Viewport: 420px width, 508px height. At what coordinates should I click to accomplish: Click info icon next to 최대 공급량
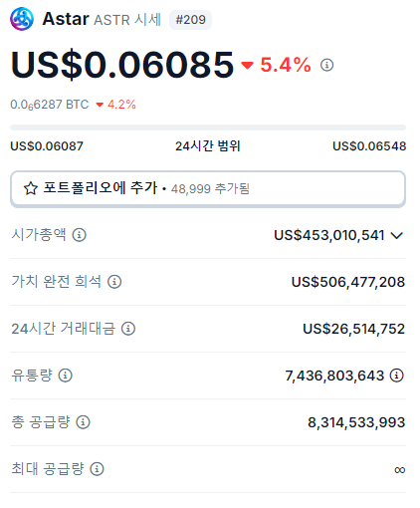coord(97,469)
